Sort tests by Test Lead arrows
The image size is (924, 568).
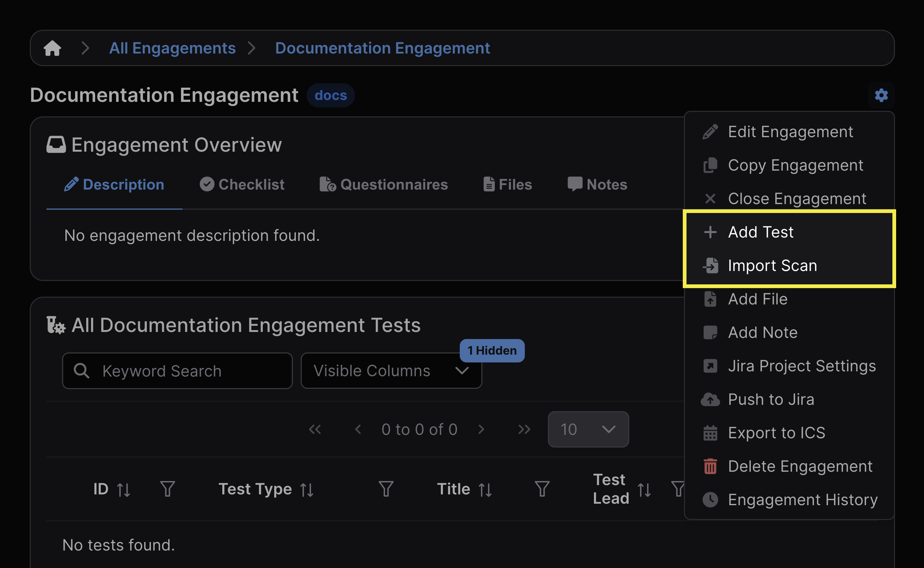tap(644, 490)
